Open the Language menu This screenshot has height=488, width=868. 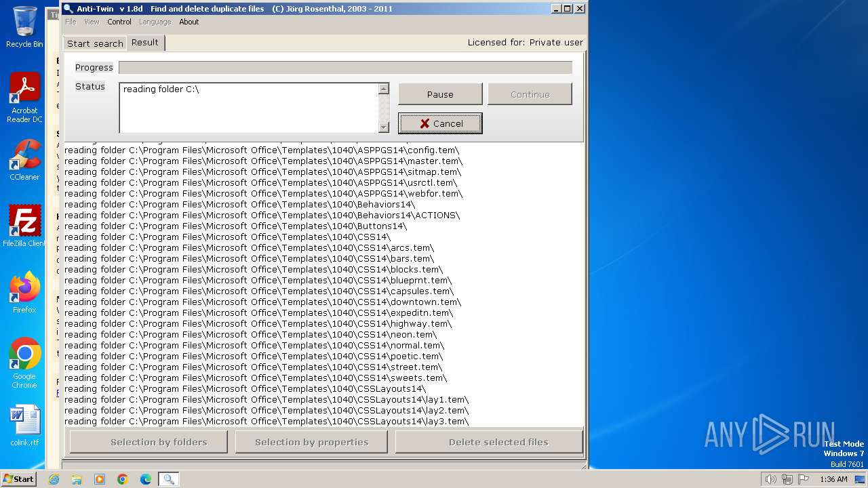click(155, 22)
